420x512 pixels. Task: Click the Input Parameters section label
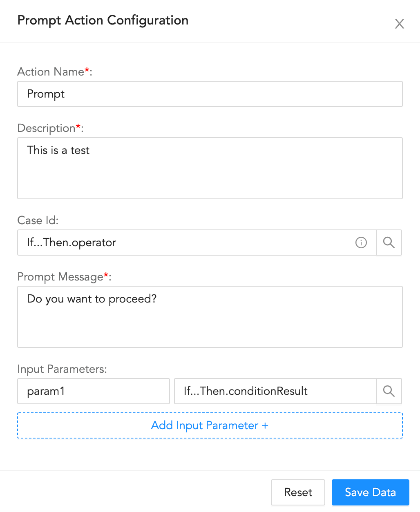[62, 369]
